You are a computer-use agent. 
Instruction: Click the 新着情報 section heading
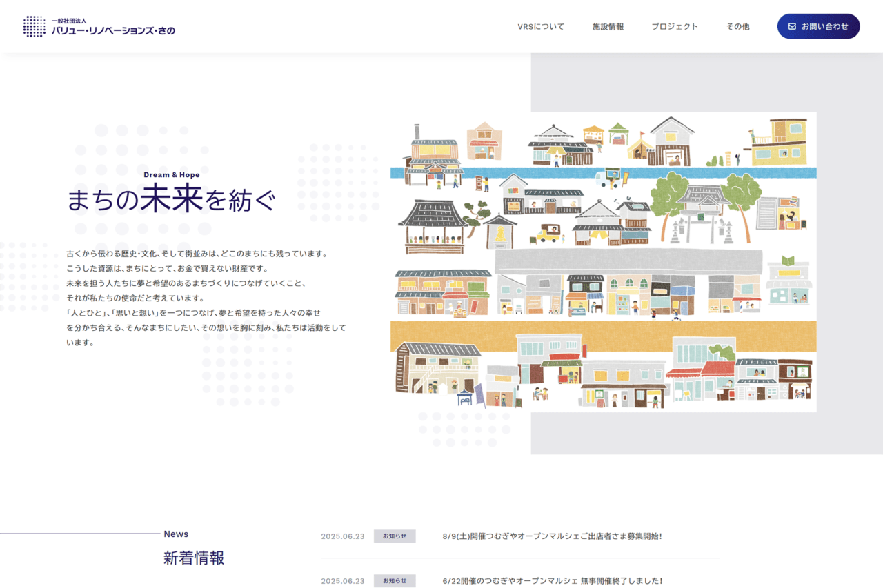[x=194, y=558]
